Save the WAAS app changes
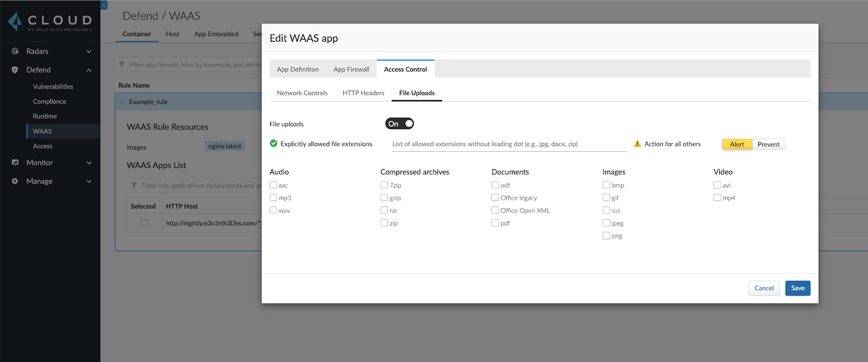Image resolution: width=868 pixels, height=362 pixels. pos(797,288)
